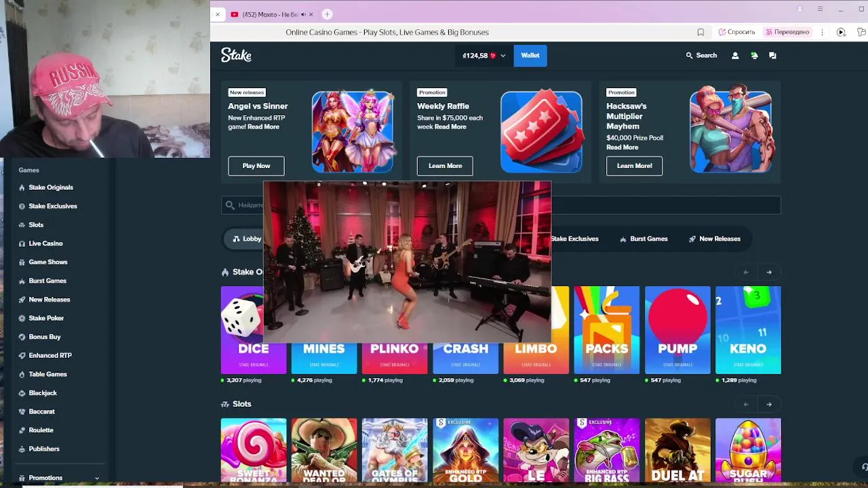Open Read More link for Angel vs Sinner
The width and height of the screenshot is (868, 488).
click(263, 127)
